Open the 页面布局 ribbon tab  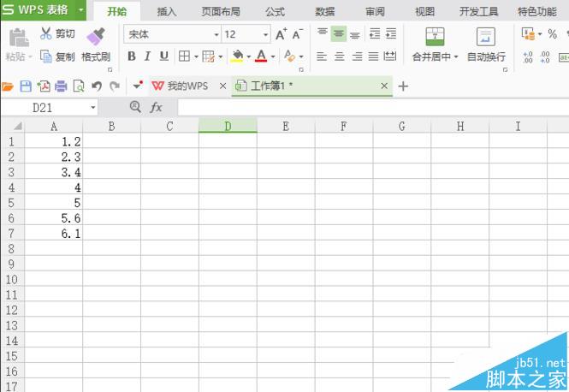(x=221, y=12)
